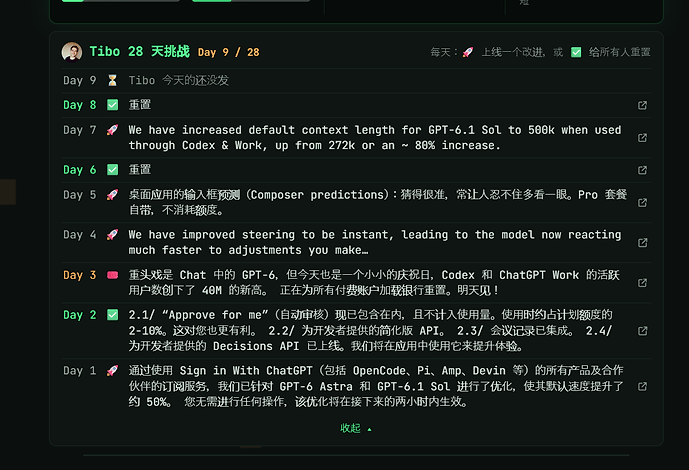The height and width of the screenshot is (470, 689).
Task: Click the rocket icon on Day 1
Action: pos(112,371)
